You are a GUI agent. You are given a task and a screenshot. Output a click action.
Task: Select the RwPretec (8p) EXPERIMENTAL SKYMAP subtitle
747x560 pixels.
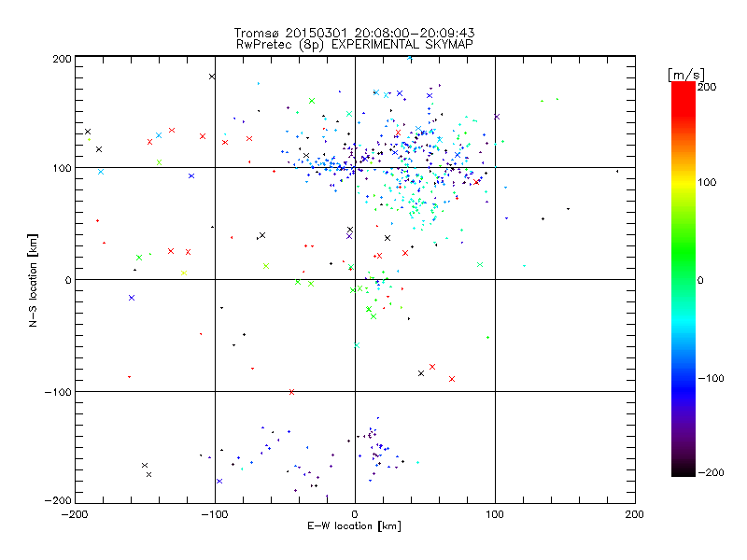pyautogui.click(x=355, y=45)
